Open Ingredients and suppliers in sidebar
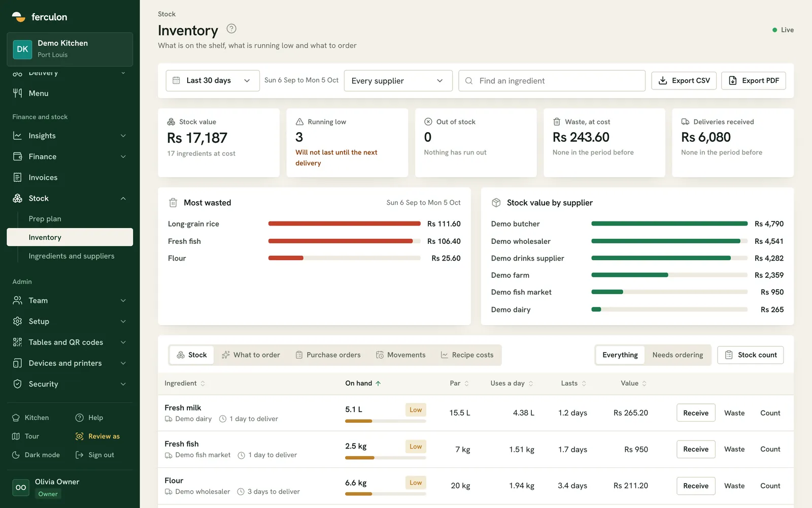Image resolution: width=812 pixels, height=508 pixels. (72, 256)
